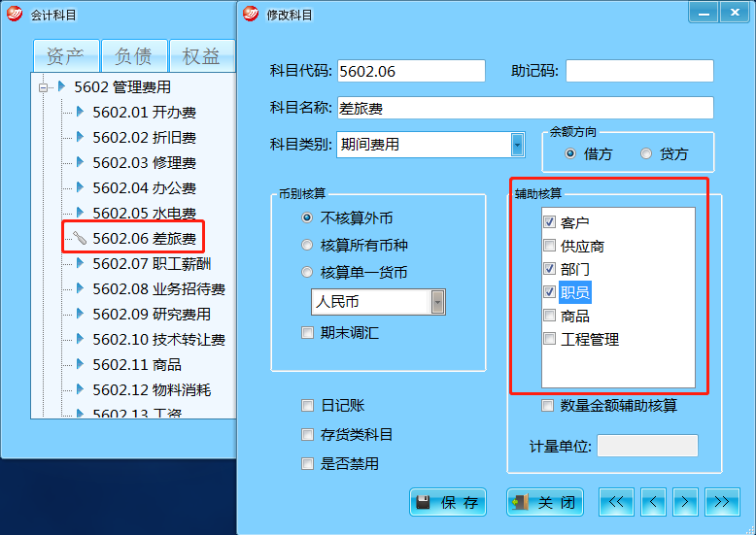
Task: Click arrow icon beside 5602.07 职工薪酬
Action: 80,263
